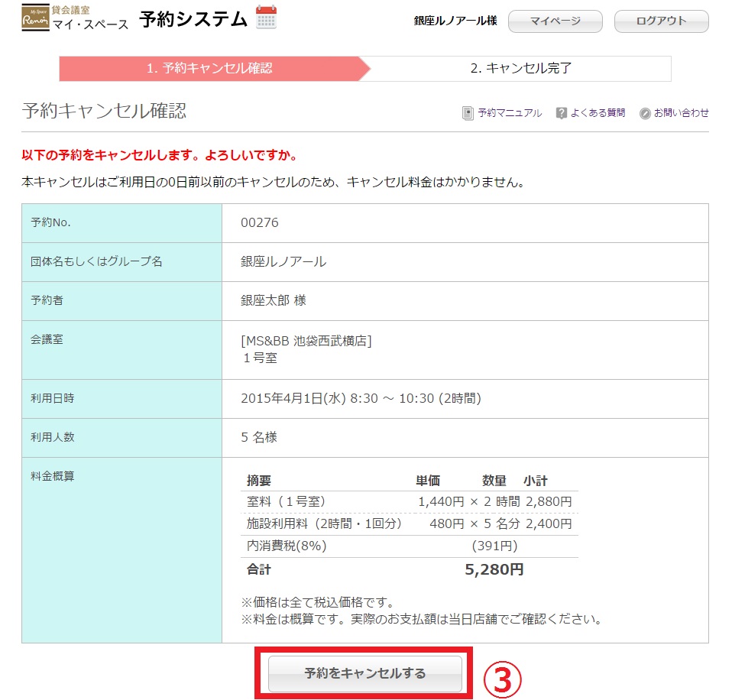Open the よくある質問 text link

point(601,113)
